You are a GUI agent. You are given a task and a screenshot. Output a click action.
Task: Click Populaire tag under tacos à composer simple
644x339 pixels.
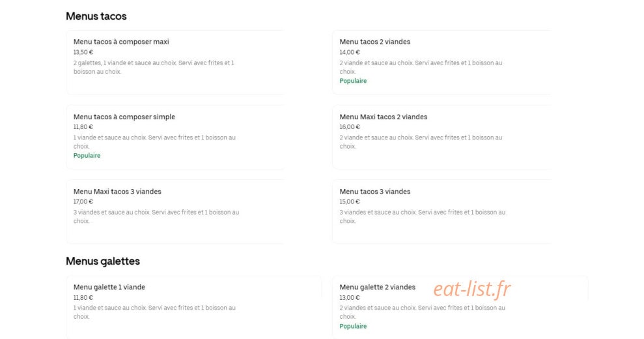(87, 156)
